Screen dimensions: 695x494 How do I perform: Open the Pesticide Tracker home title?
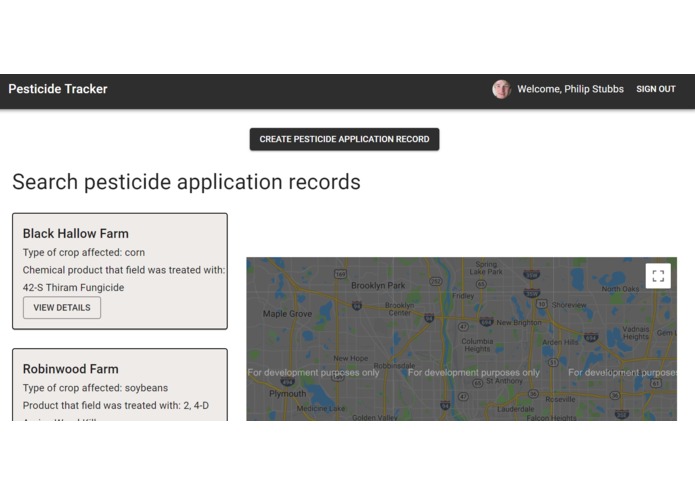58,89
